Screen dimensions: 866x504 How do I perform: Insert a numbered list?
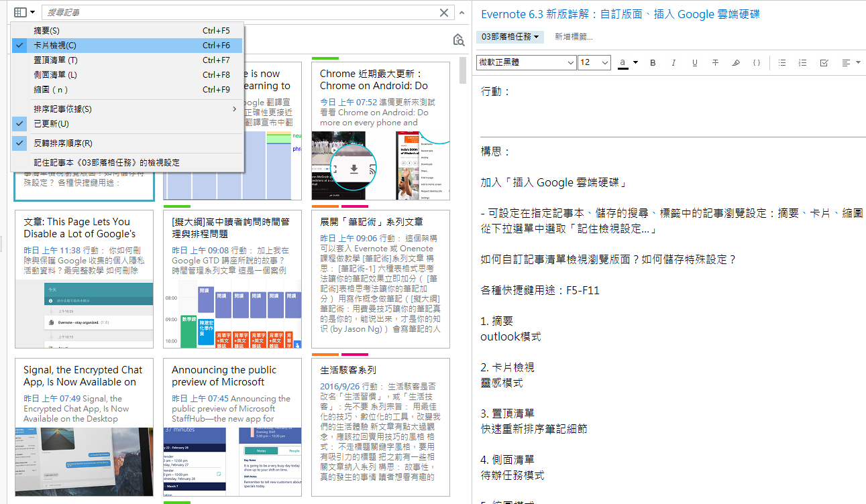[x=803, y=62]
